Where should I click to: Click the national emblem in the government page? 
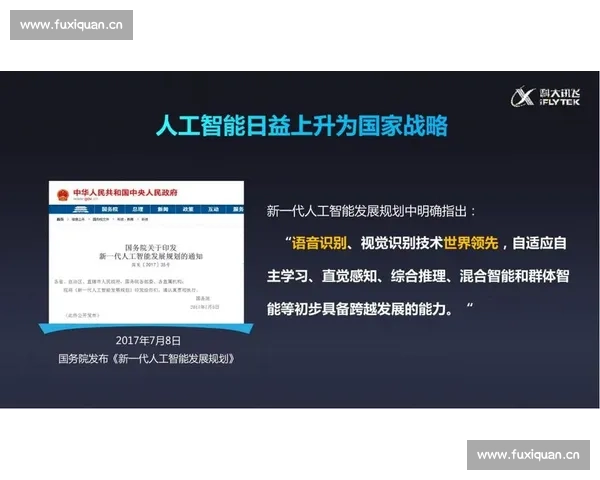62,194
